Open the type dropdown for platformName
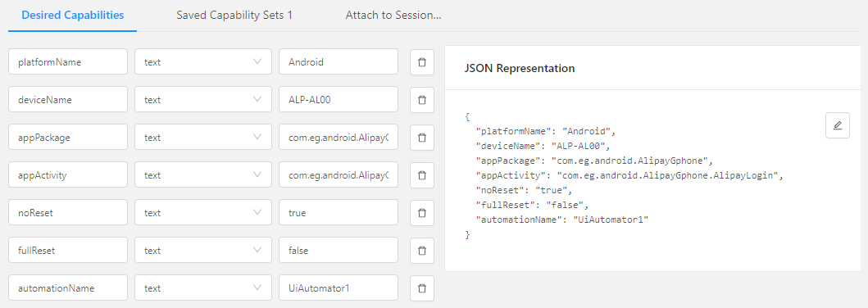 (203, 62)
